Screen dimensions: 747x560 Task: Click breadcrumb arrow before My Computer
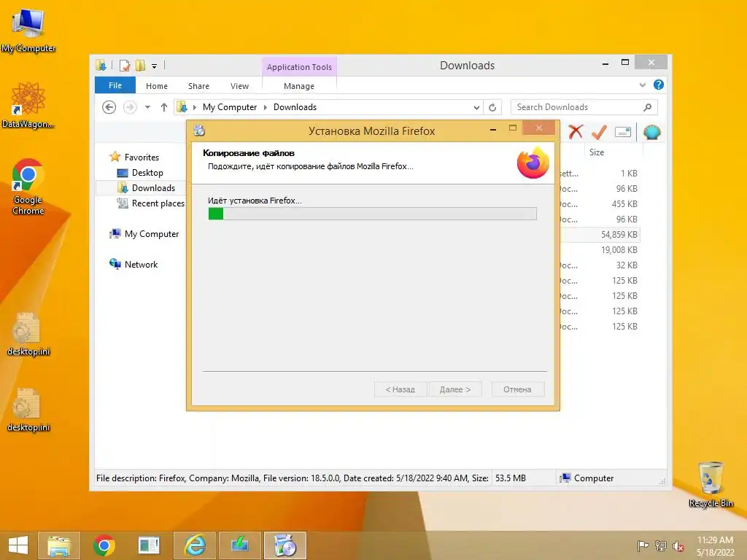pyautogui.click(x=194, y=107)
